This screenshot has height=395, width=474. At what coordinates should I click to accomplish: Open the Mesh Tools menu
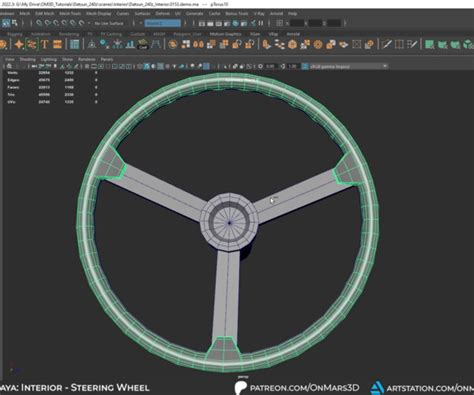[x=70, y=14]
